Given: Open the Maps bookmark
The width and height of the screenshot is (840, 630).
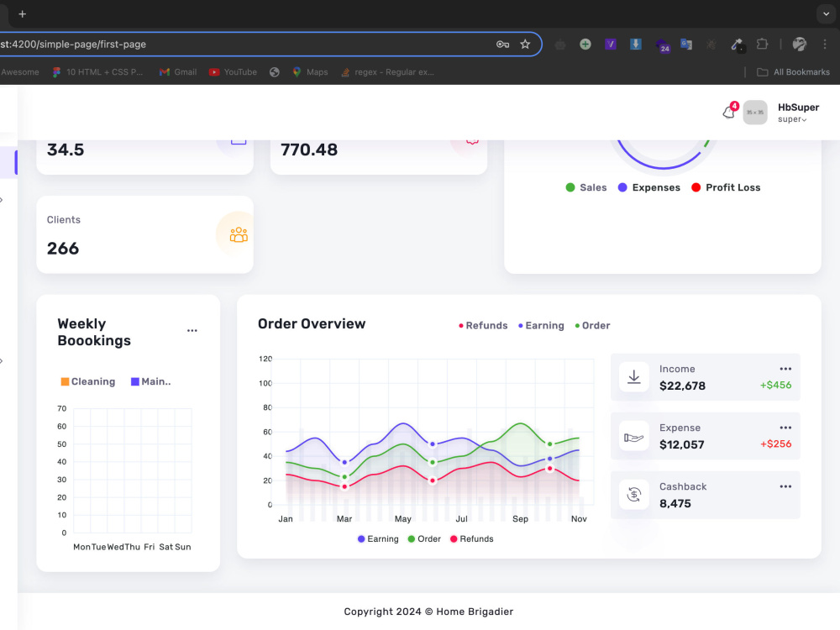Looking at the screenshot, I should (x=310, y=71).
